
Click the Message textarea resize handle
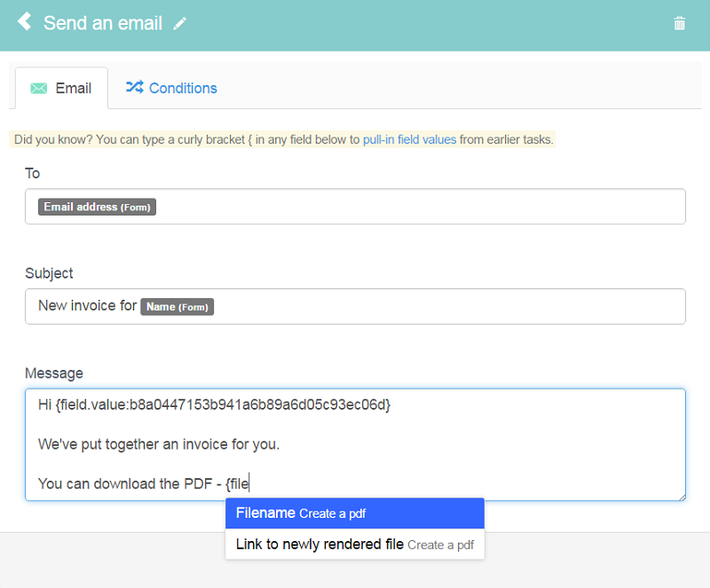(x=682, y=497)
